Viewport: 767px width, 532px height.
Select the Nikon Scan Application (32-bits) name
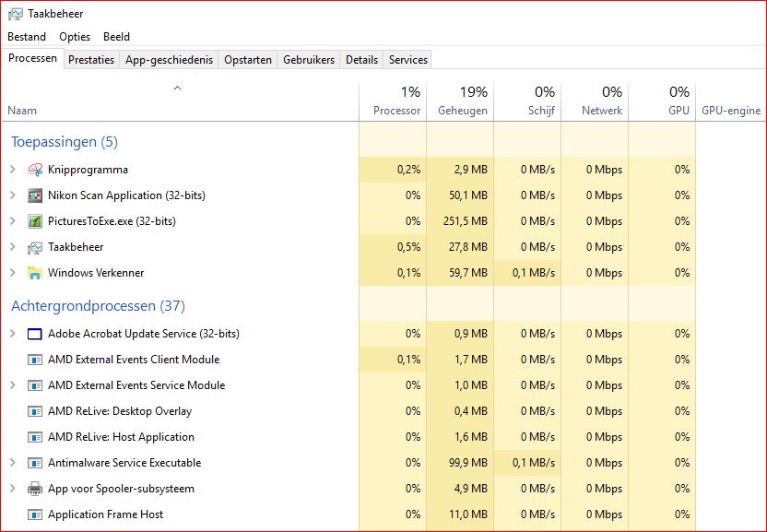(126, 195)
